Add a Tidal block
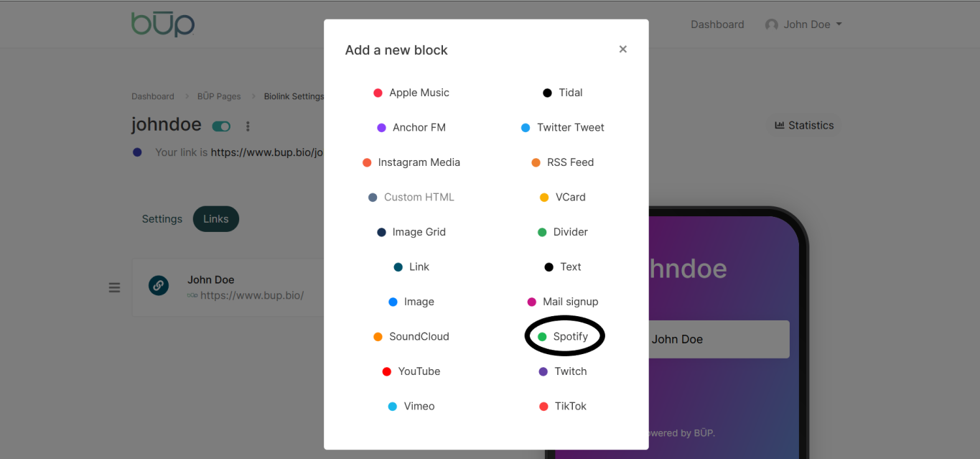This screenshot has width=980, height=459. pos(563,93)
